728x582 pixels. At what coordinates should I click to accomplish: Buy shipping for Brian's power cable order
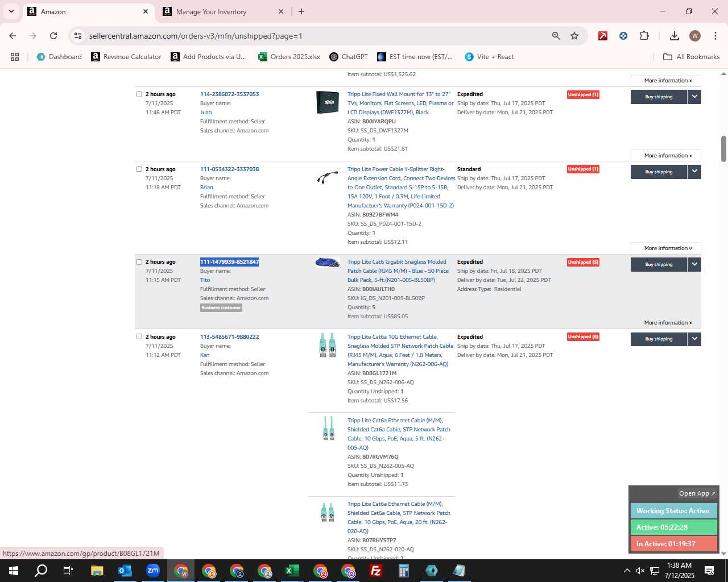659,172
